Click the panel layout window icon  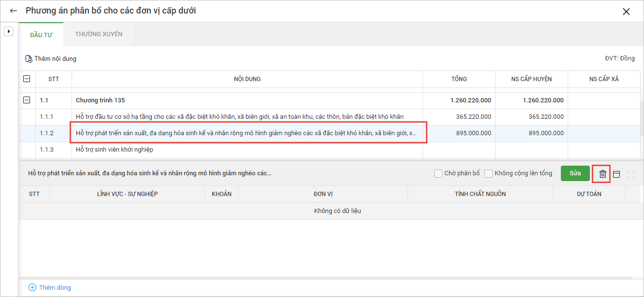616,174
